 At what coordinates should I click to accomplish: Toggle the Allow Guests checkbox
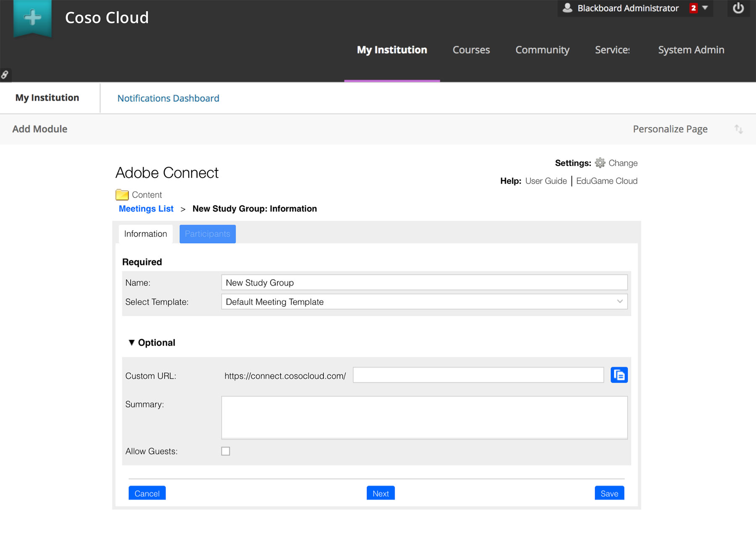click(226, 451)
